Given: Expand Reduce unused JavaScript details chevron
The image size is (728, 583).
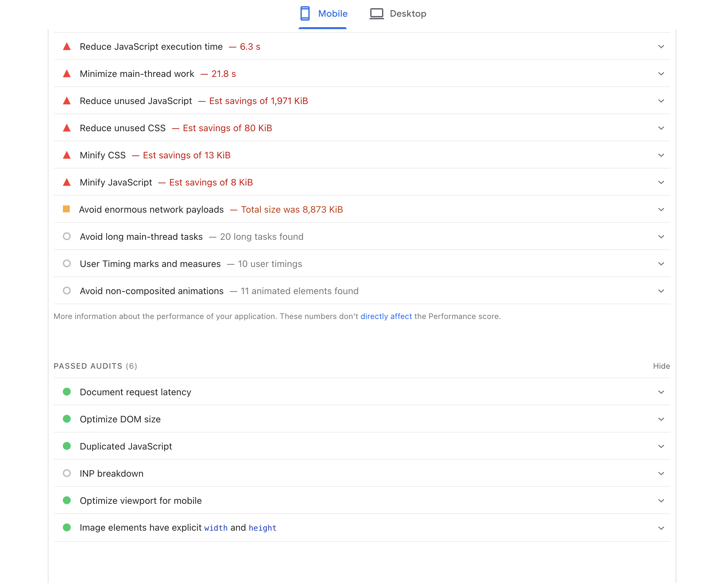Looking at the screenshot, I should pos(661,101).
